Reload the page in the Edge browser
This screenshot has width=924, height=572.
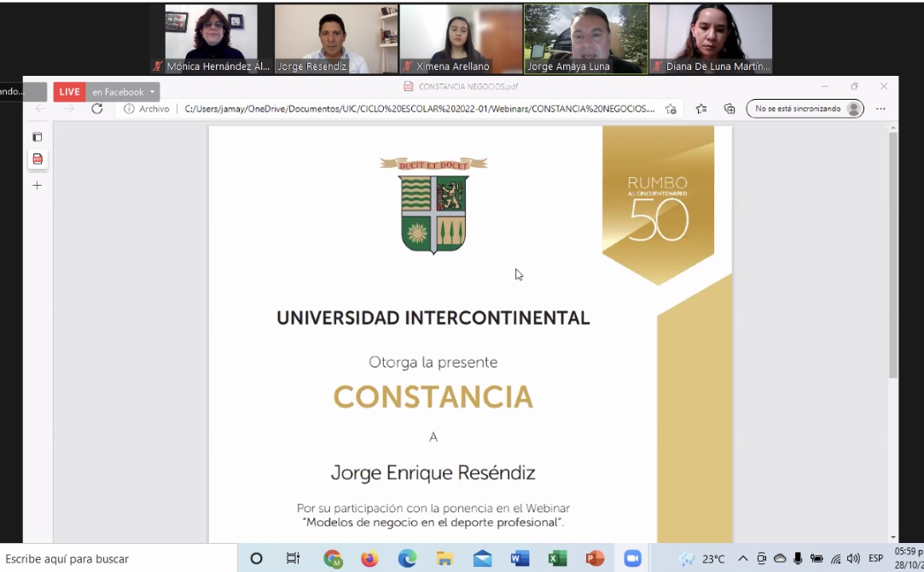click(97, 109)
